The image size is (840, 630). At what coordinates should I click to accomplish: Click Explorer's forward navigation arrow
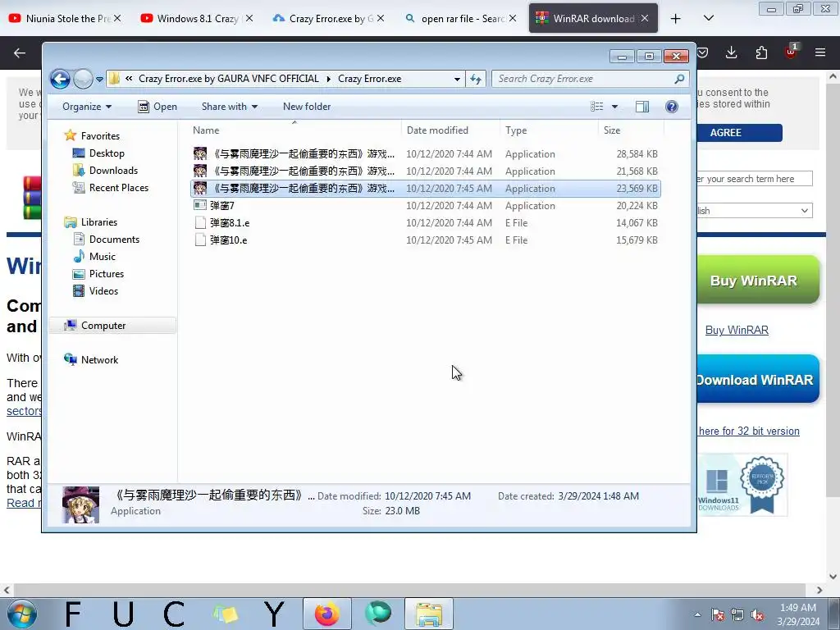click(x=83, y=80)
